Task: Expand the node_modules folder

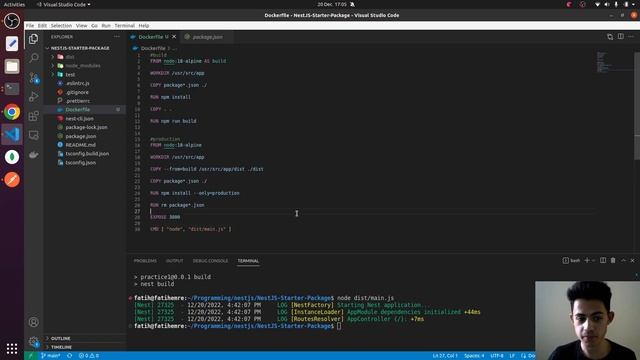Action: click(x=84, y=66)
